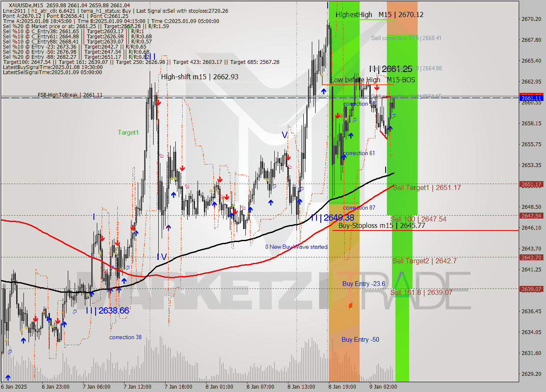Select the Sell %20 @ Entry -50 info line
The image size is (546, 392).
[76, 52]
